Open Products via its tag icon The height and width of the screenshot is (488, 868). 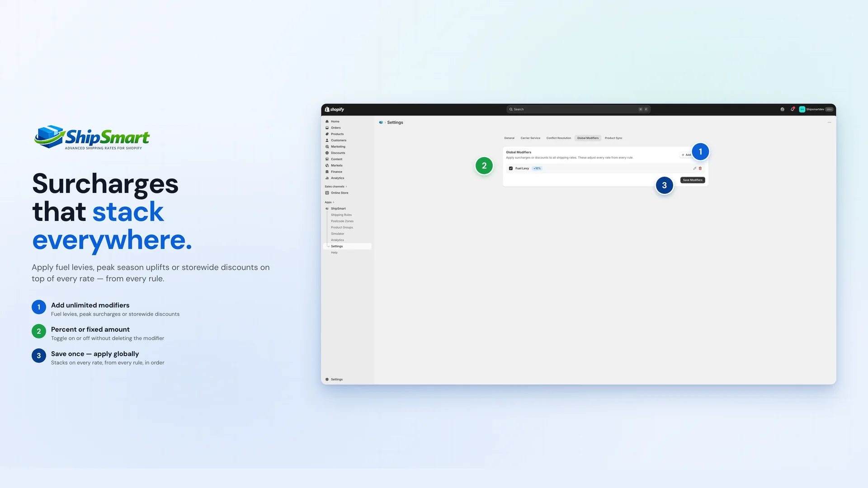(327, 134)
